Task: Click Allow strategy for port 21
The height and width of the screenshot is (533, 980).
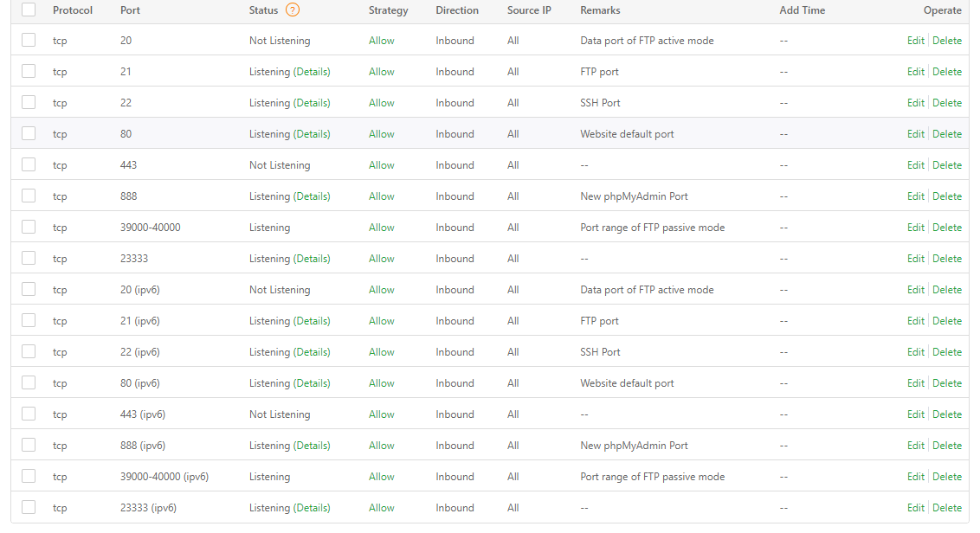Action: [381, 72]
